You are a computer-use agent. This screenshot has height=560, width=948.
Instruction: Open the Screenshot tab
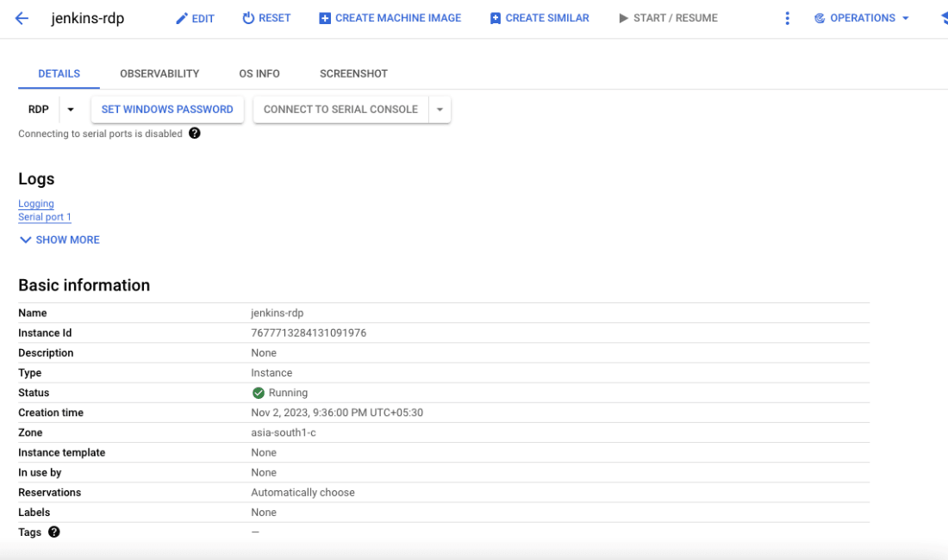pyautogui.click(x=353, y=74)
